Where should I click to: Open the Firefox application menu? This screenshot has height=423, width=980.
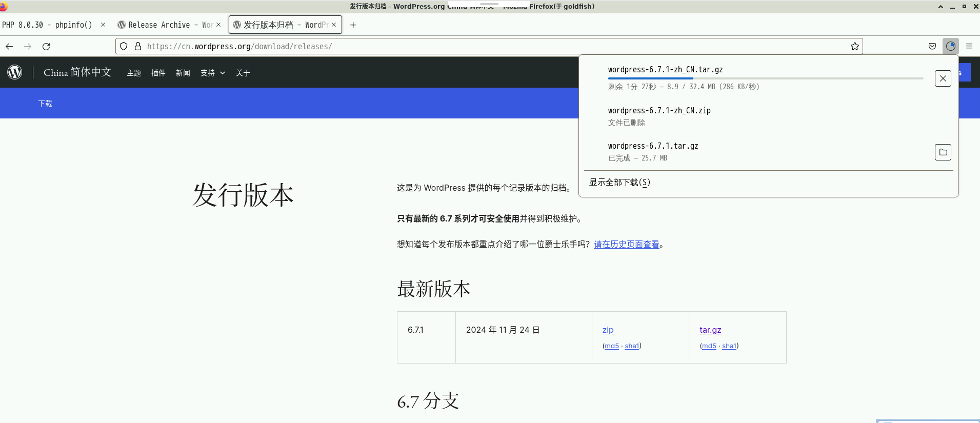click(x=969, y=46)
